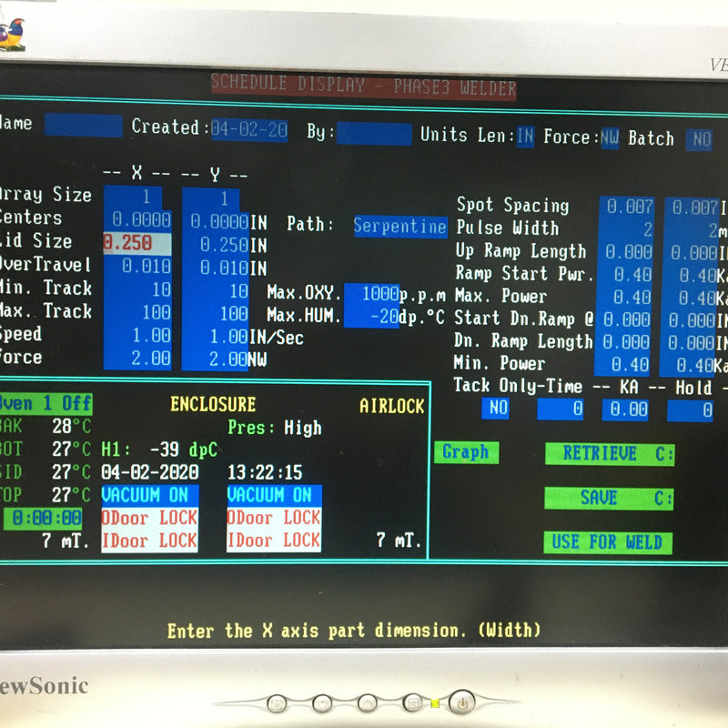Select first Dn. Ramp Length field

click(x=623, y=343)
